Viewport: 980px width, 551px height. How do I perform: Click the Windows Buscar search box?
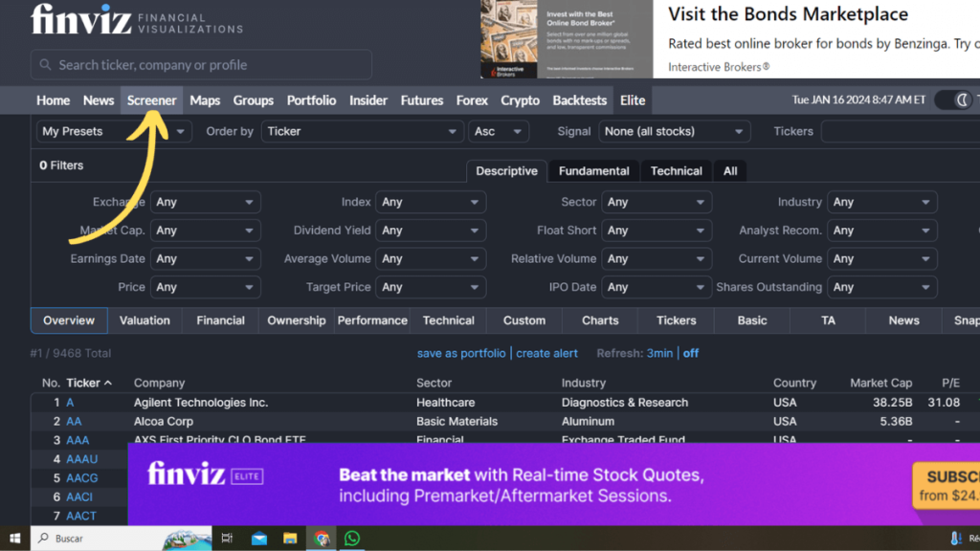[122, 538]
